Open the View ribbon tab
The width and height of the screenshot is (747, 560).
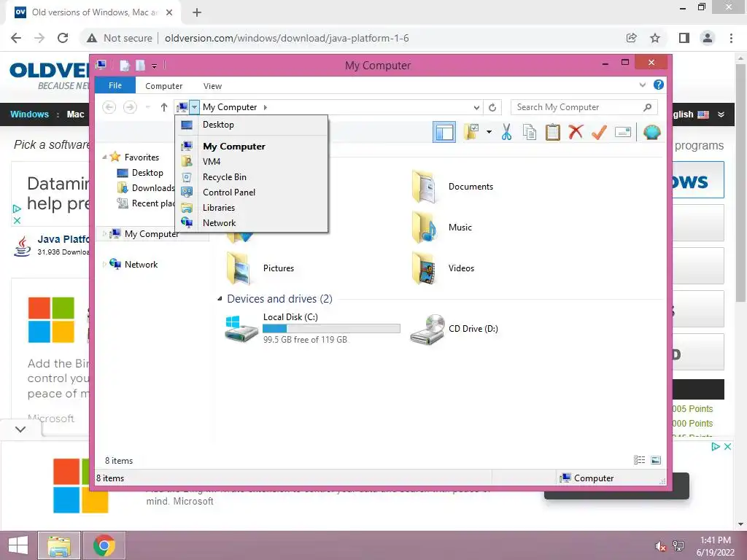tap(212, 86)
